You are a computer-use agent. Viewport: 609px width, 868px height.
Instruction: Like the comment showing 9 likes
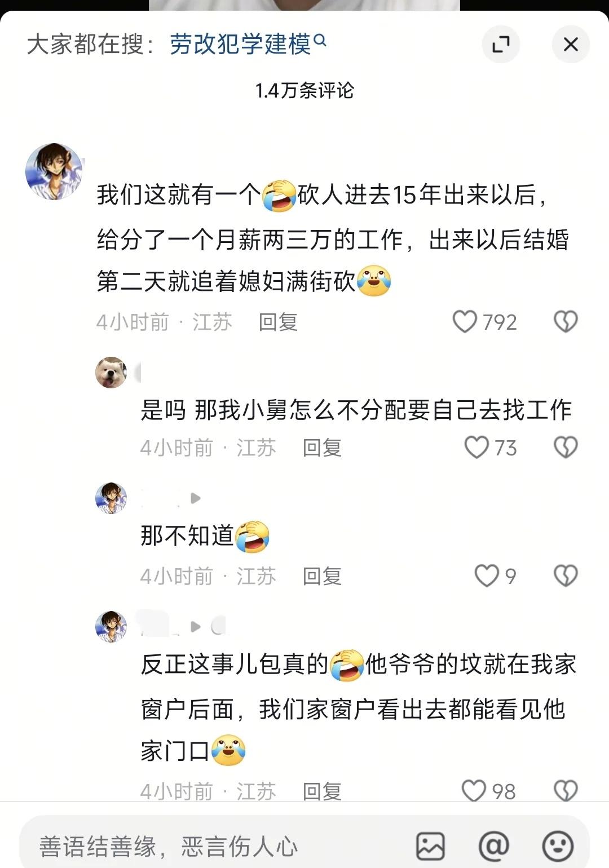[x=486, y=576]
